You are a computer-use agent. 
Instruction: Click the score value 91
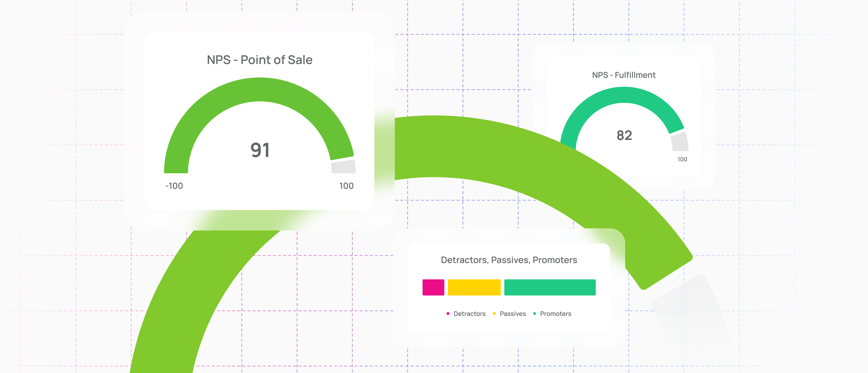tap(260, 150)
